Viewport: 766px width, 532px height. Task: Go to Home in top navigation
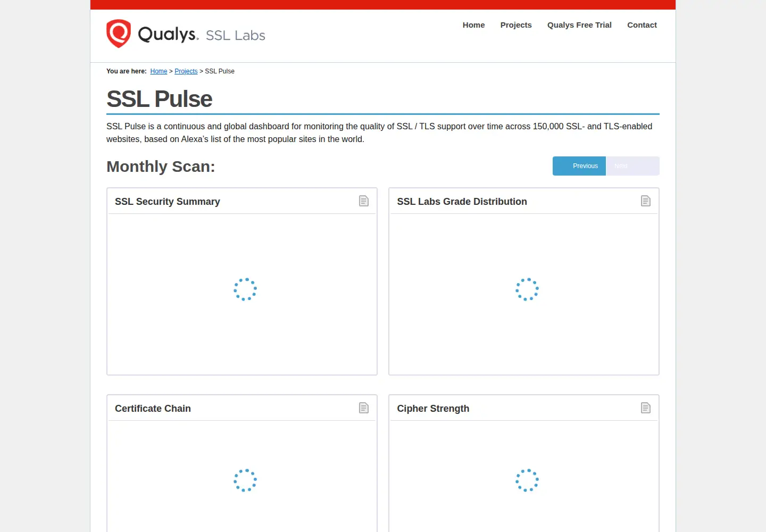point(473,25)
